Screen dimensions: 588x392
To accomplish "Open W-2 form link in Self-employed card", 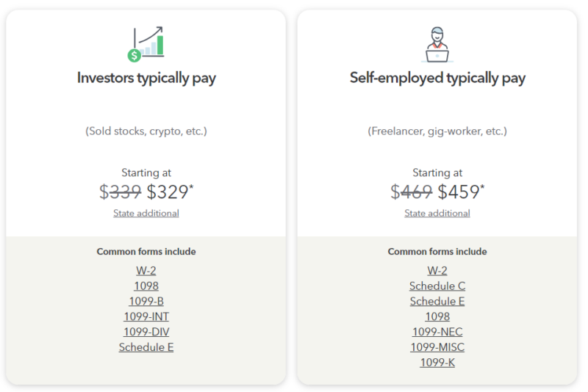I will click(x=437, y=270).
